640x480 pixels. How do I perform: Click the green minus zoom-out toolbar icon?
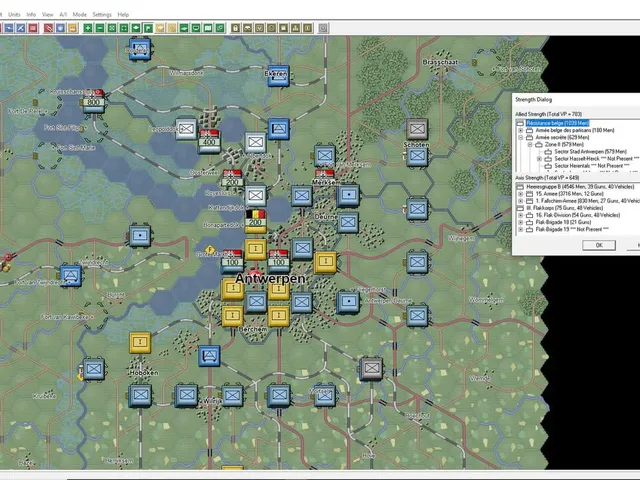point(100,28)
